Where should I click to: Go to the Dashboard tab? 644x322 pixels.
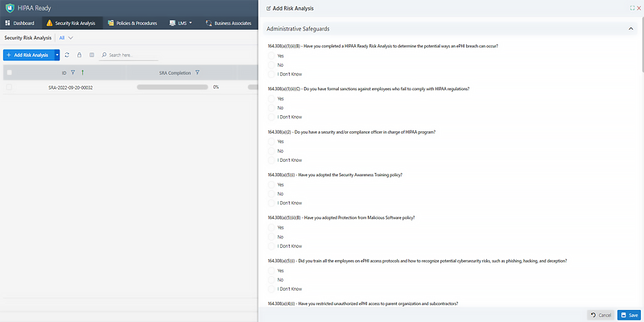point(19,23)
